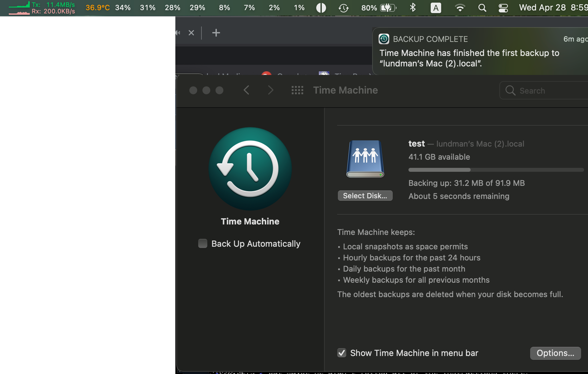Image resolution: width=588 pixels, height=374 pixels.
Task: Click the large Time Machine logo
Action: point(250,169)
